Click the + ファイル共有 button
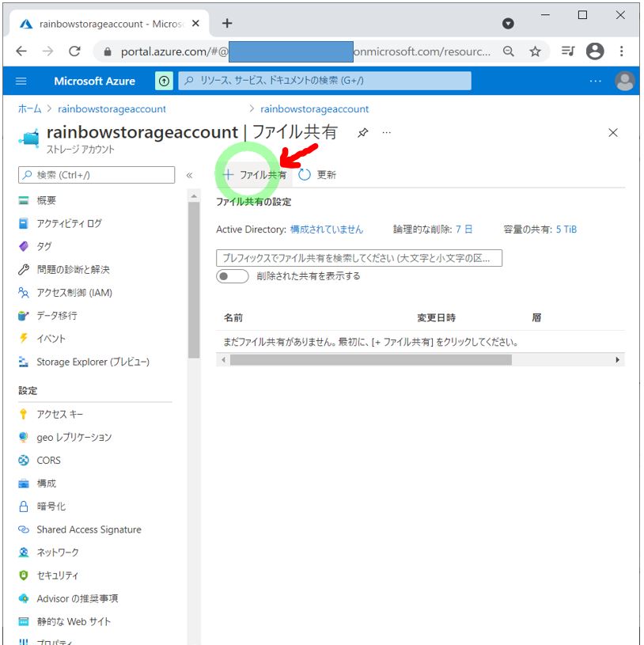 tap(255, 175)
